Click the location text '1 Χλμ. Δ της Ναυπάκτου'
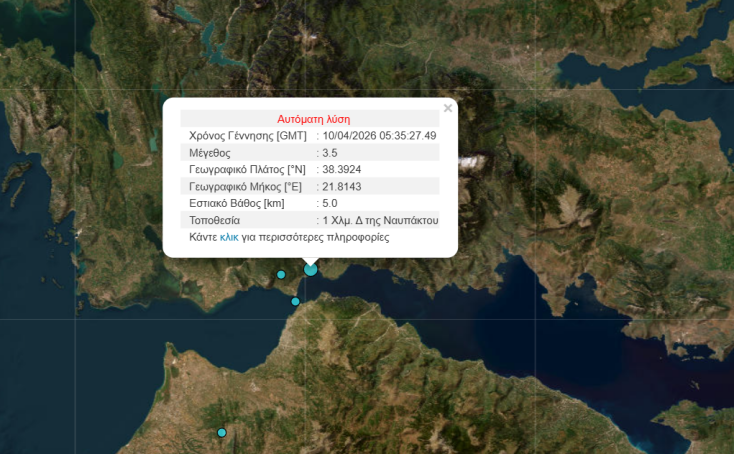Image resolution: width=734 pixels, height=454 pixels. [x=380, y=220]
